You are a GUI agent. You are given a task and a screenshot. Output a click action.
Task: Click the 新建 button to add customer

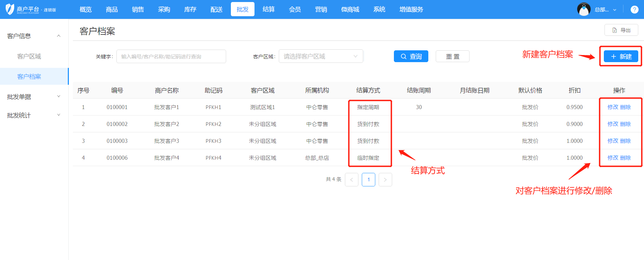(621, 56)
